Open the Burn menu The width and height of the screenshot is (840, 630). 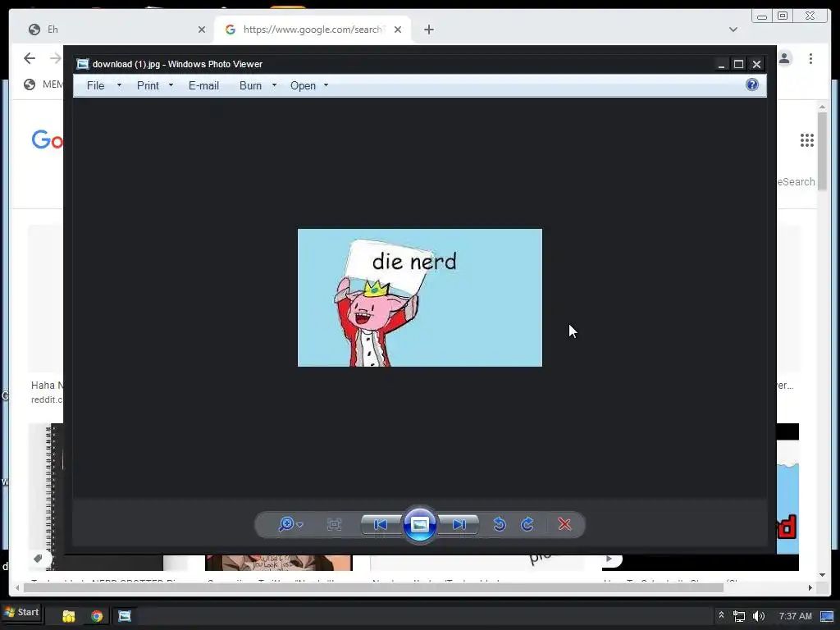pos(250,85)
